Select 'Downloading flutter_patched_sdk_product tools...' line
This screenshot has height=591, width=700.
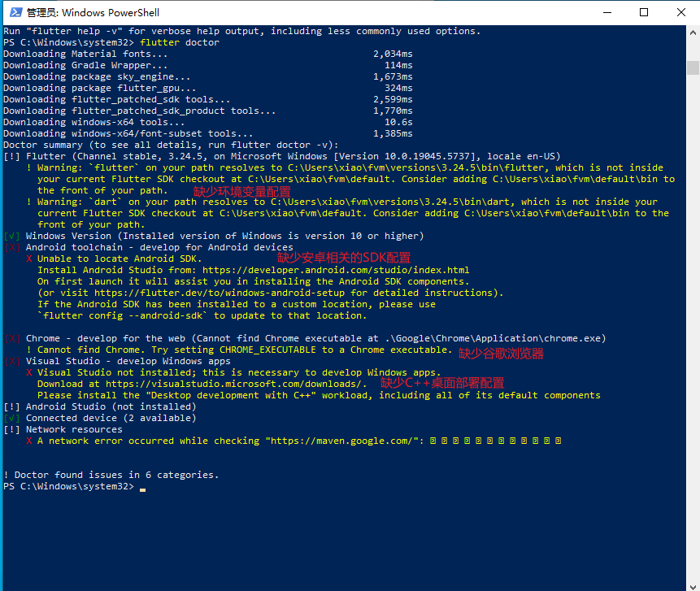coord(139,111)
